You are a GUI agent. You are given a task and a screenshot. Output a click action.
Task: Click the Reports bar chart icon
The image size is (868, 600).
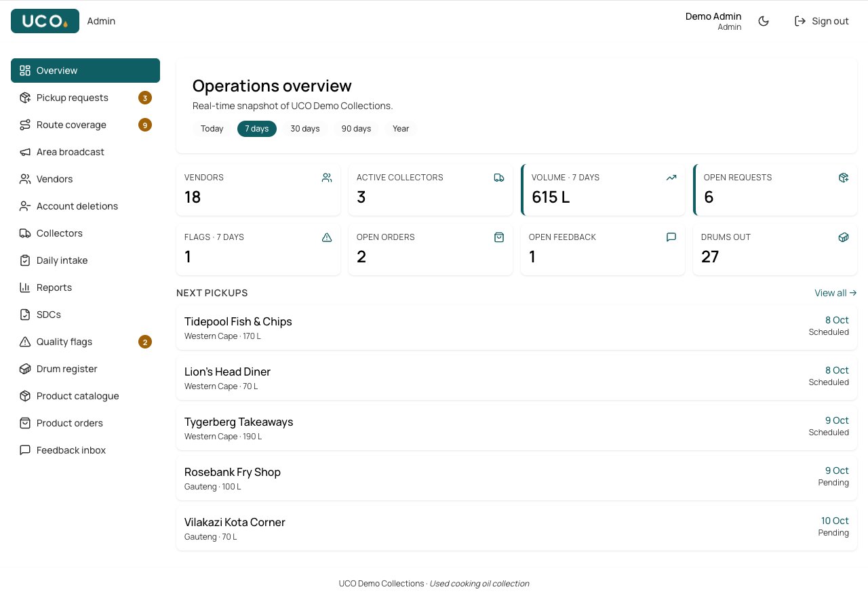[x=25, y=287]
